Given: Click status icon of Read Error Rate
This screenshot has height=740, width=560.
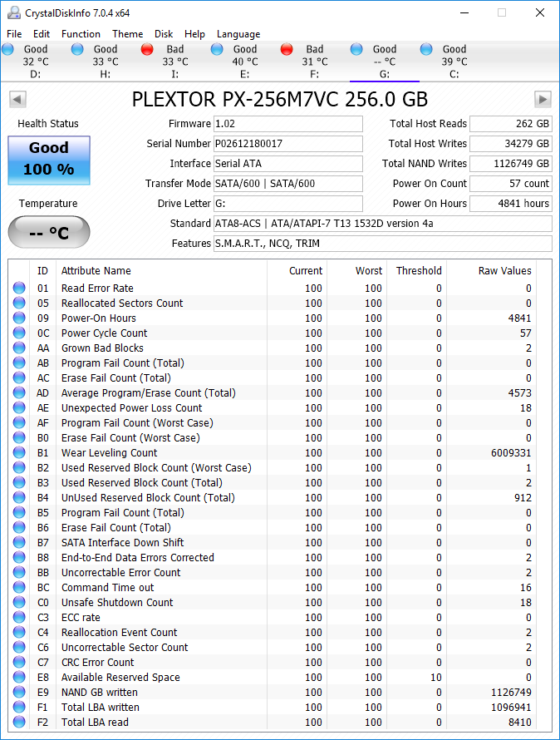Looking at the screenshot, I should (x=19, y=288).
